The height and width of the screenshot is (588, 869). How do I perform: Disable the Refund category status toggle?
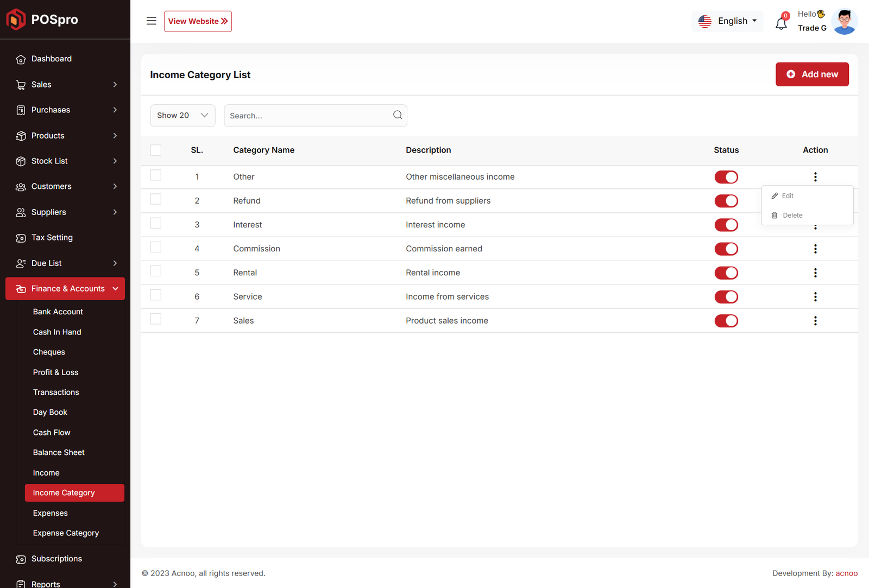pos(726,201)
